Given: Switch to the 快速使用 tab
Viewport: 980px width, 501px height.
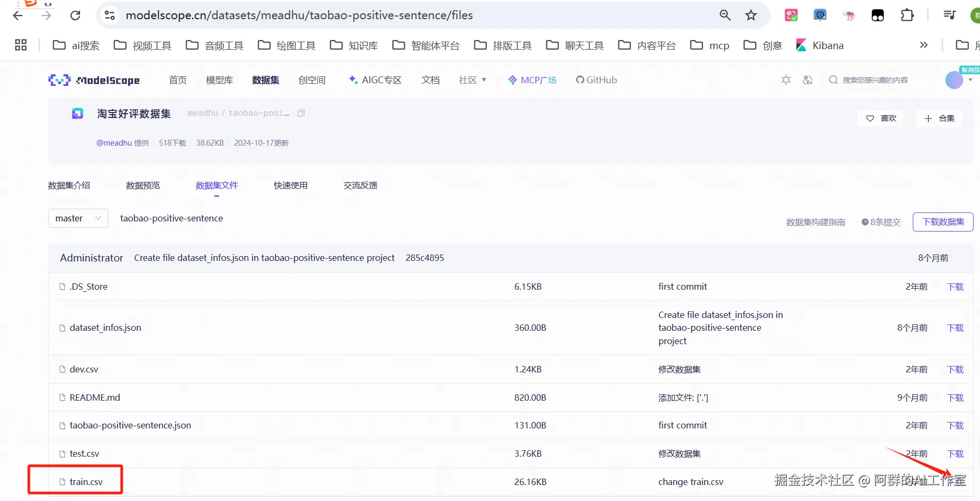Looking at the screenshot, I should click(291, 186).
